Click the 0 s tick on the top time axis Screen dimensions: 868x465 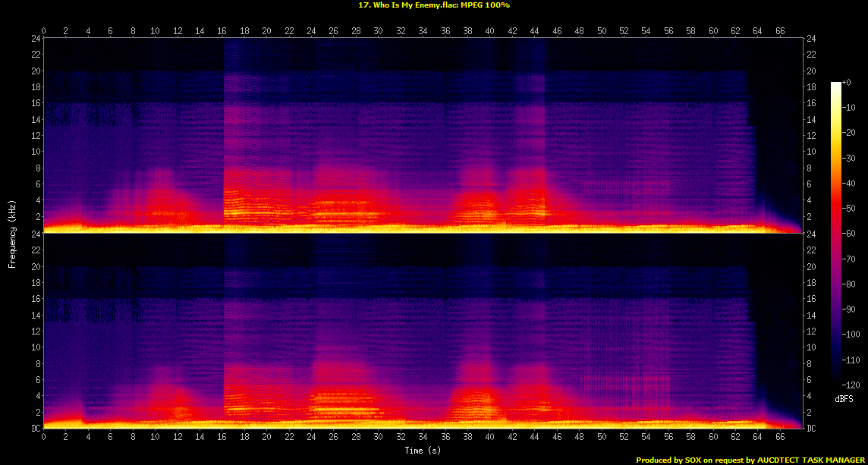coord(44,31)
